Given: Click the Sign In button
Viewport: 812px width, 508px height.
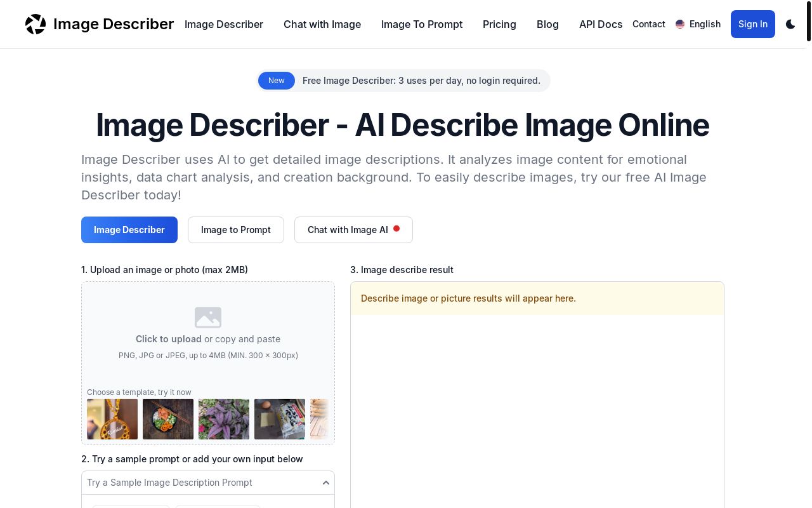Looking at the screenshot, I should 752,24.
